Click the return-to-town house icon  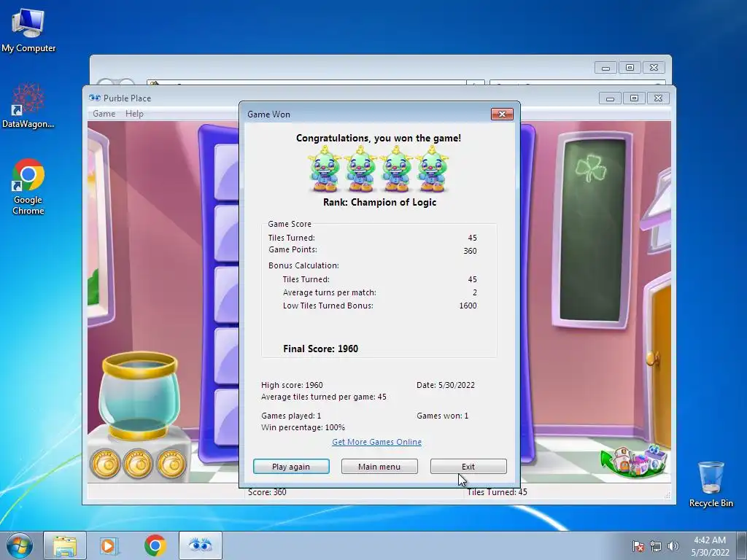tap(634, 460)
